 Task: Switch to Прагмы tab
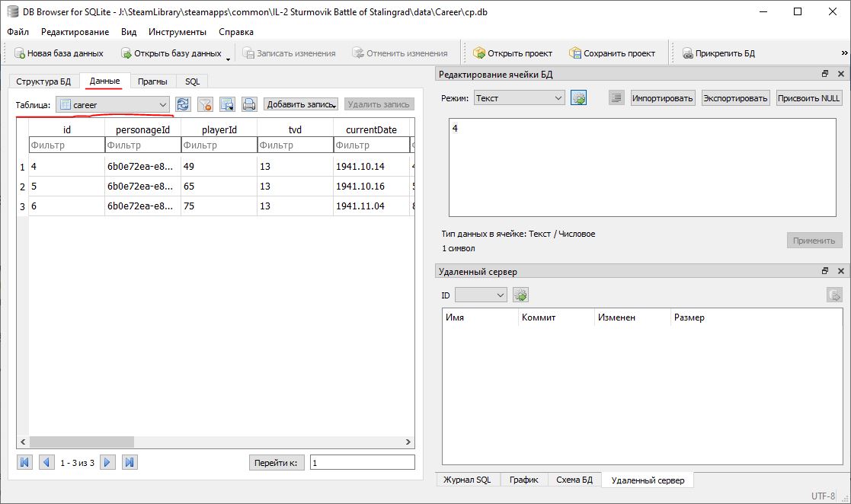point(152,81)
